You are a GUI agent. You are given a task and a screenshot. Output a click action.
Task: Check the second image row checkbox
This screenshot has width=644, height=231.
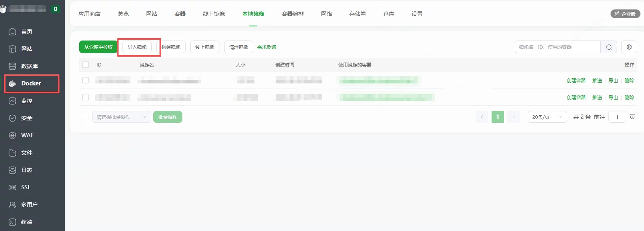(x=85, y=97)
